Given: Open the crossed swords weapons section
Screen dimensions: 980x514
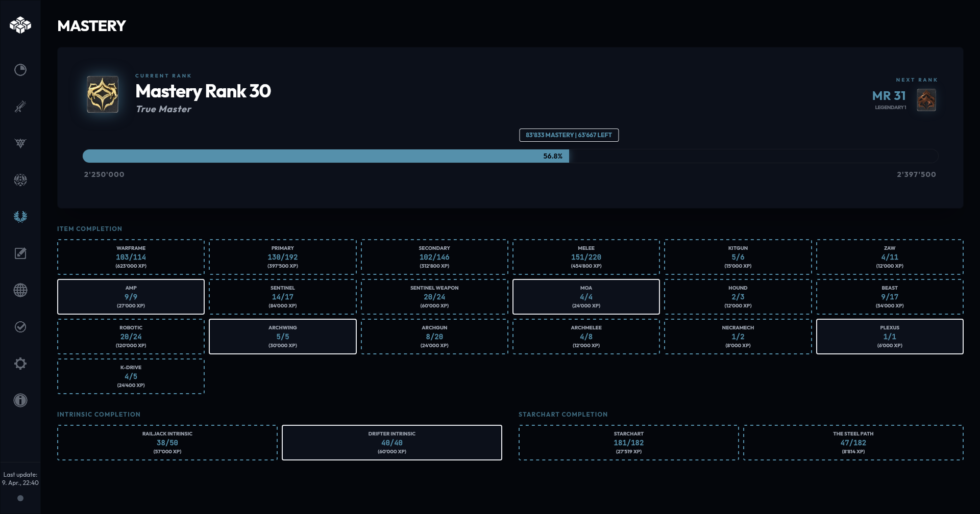Looking at the screenshot, I should pos(20,107).
